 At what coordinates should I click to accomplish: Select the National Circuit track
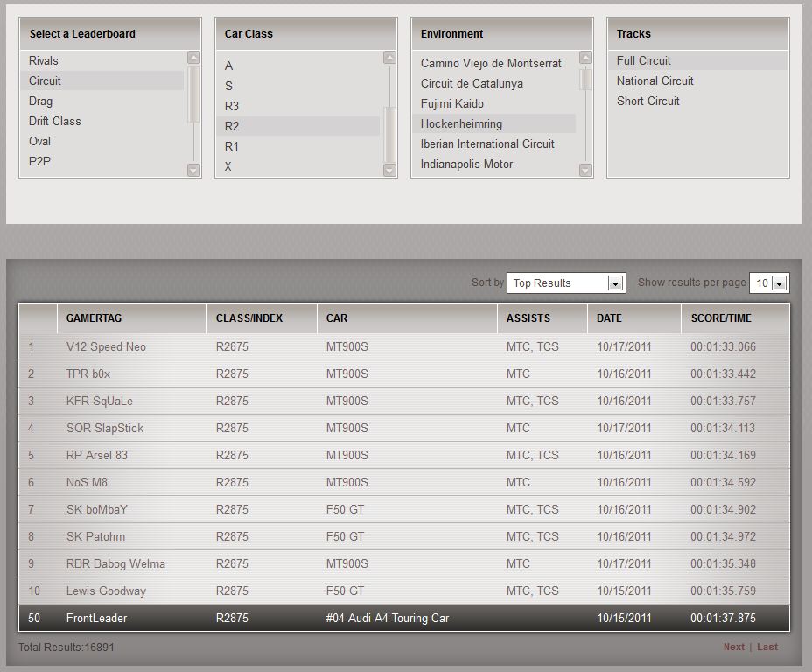tap(654, 80)
